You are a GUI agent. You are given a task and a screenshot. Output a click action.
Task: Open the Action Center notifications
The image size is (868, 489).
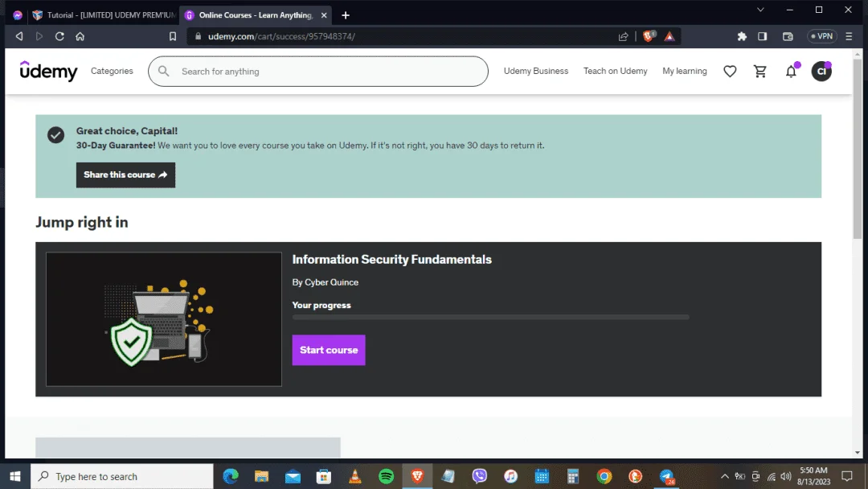tap(846, 476)
